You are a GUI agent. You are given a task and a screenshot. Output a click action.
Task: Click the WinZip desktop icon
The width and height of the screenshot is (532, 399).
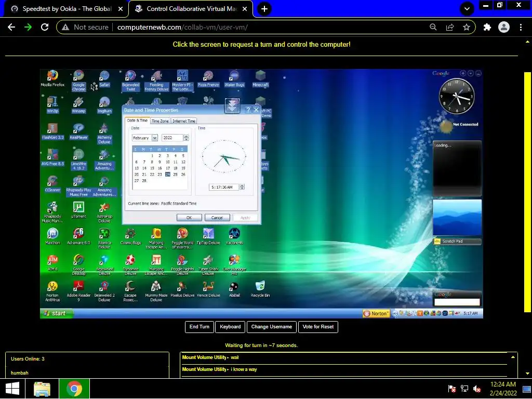[52, 104]
